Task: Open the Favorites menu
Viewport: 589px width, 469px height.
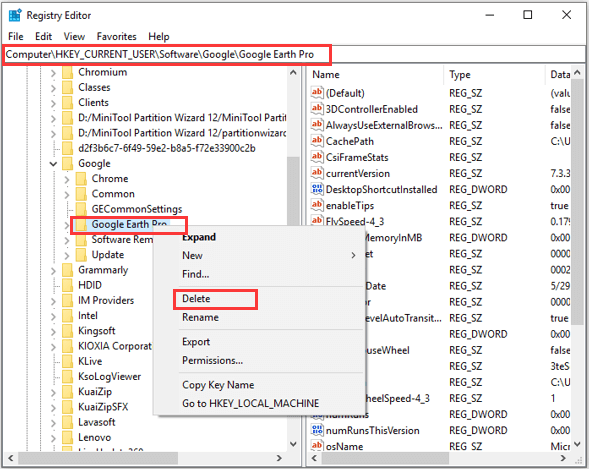Action: pos(116,36)
